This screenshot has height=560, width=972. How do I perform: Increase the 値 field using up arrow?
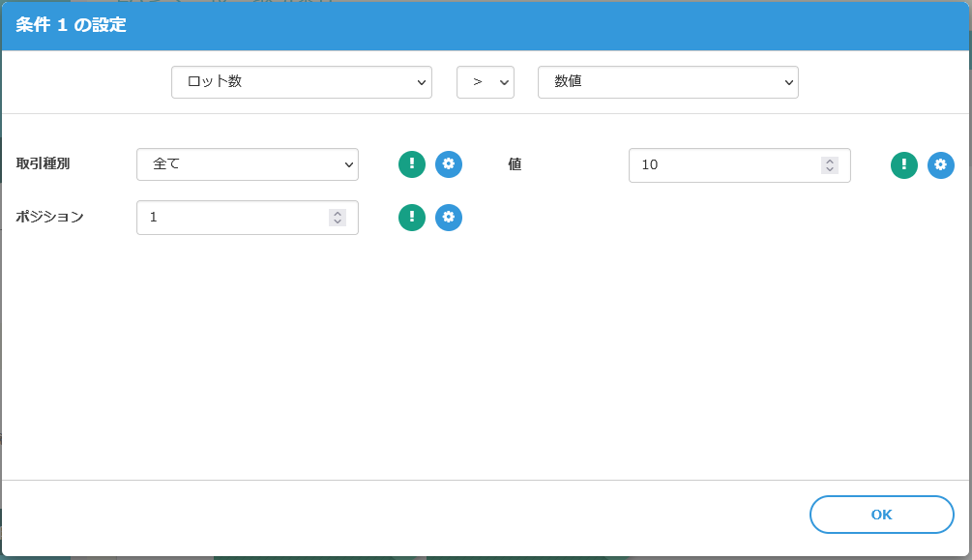[829, 161]
